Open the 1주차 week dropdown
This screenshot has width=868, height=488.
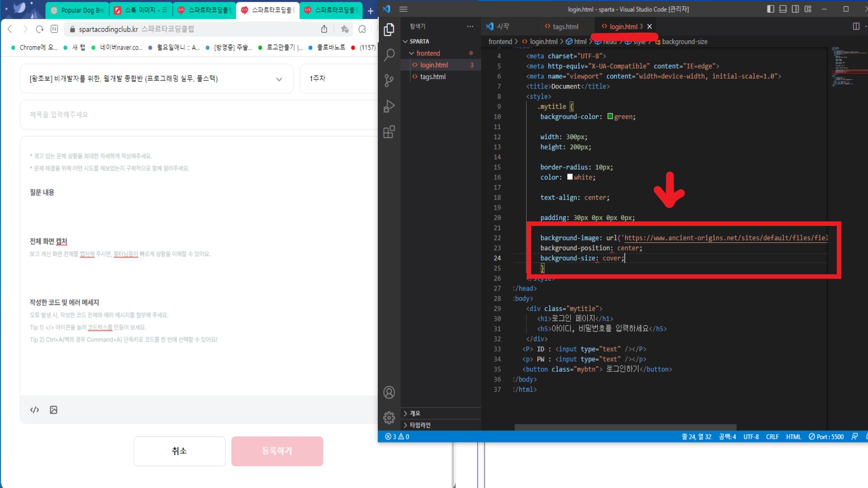click(x=338, y=79)
